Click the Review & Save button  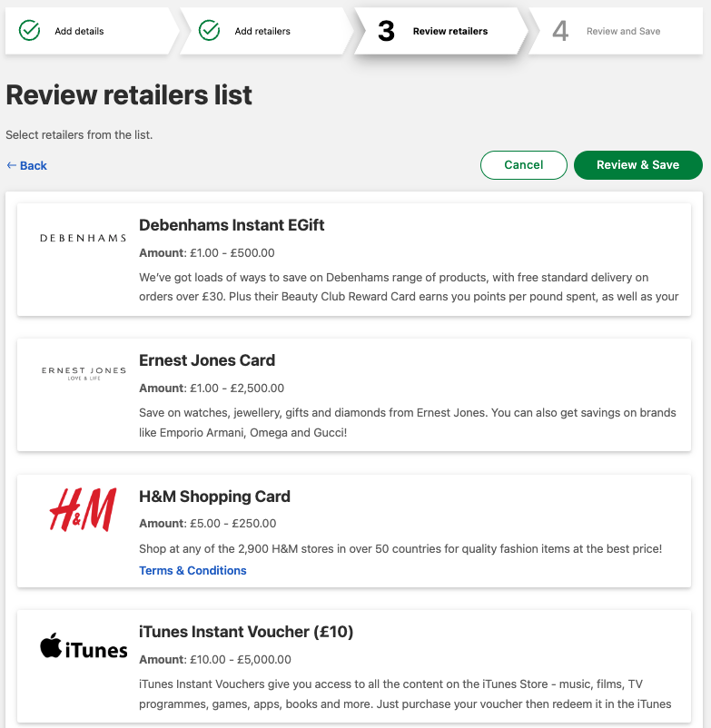(637, 165)
